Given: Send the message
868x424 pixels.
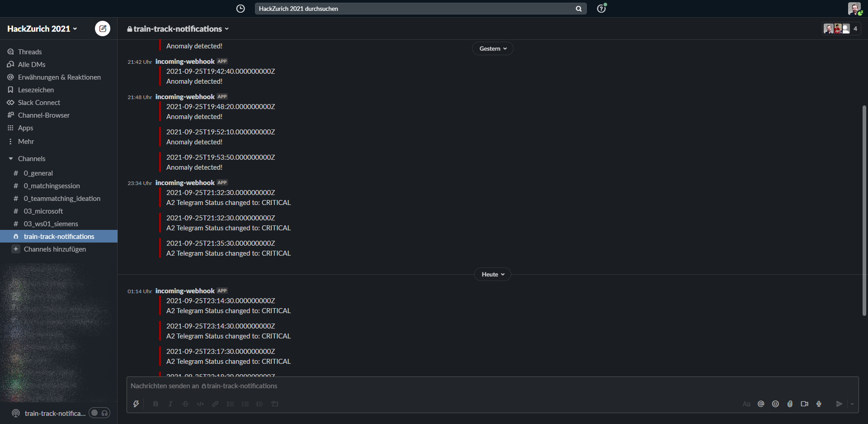Looking at the screenshot, I should pos(839,404).
